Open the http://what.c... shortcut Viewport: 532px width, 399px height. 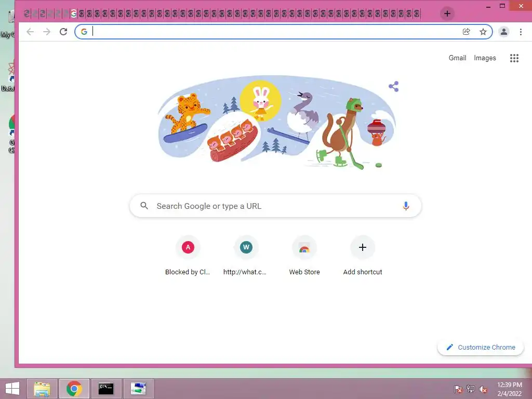coord(246,257)
